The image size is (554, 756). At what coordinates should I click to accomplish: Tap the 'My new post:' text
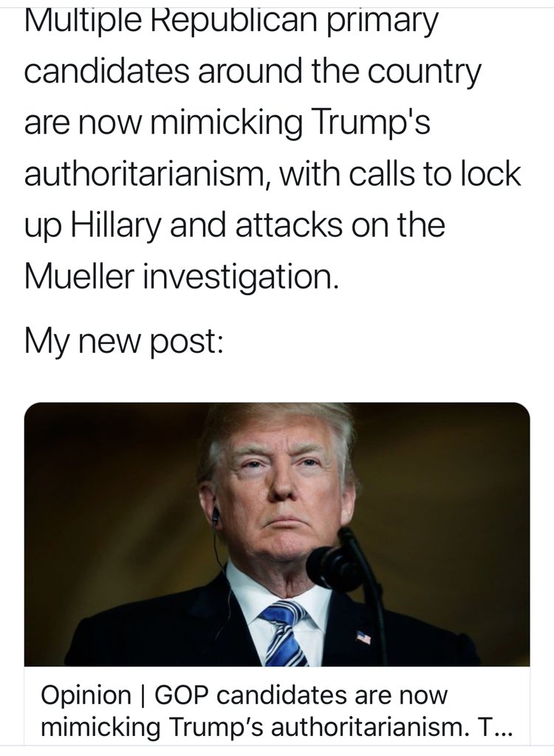pos(124,340)
